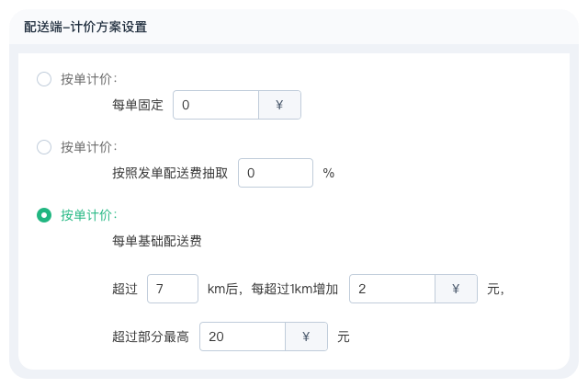The image size is (588, 388).
Task: Click the km distance field showing 7
Action: (172, 289)
